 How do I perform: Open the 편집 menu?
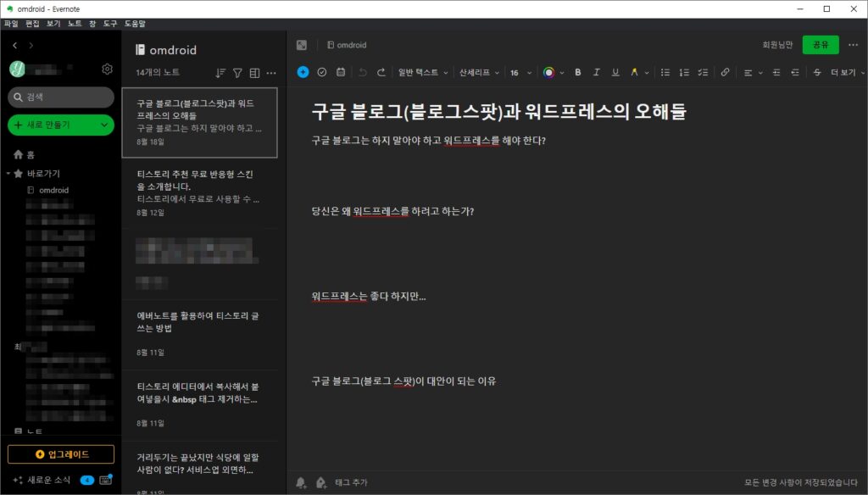[x=32, y=23]
